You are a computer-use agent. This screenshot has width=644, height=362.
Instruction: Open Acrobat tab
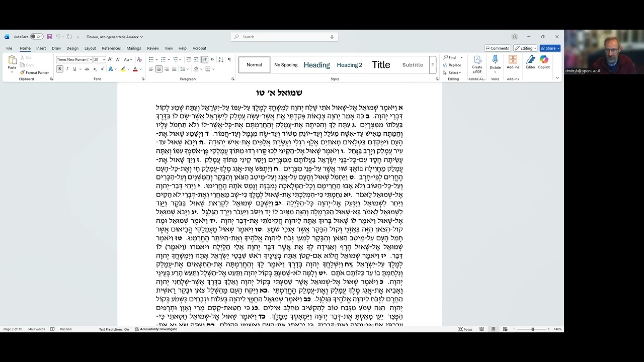click(199, 48)
